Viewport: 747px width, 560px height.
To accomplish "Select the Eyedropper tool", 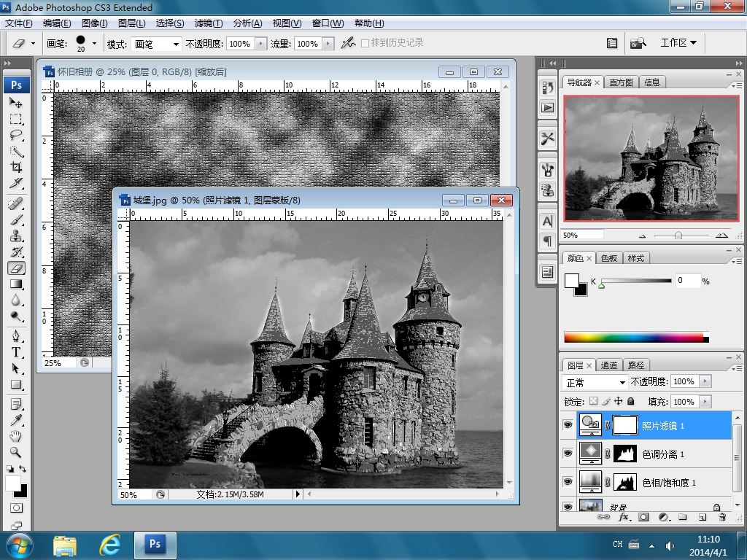I will [x=16, y=421].
